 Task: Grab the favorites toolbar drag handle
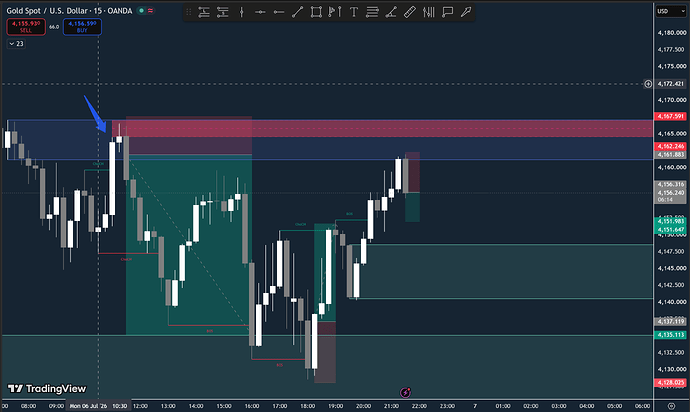(x=189, y=12)
